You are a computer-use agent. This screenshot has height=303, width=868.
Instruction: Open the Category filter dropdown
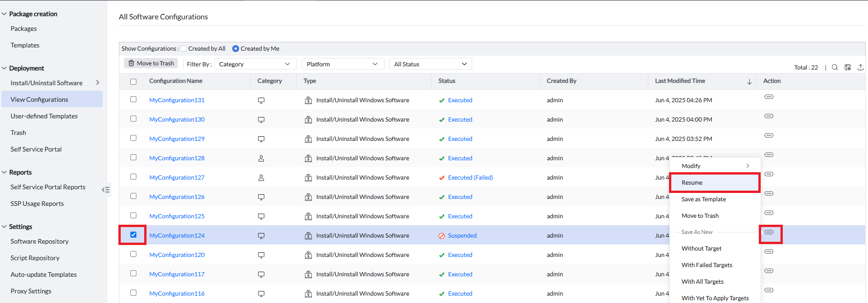(x=254, y=64)
